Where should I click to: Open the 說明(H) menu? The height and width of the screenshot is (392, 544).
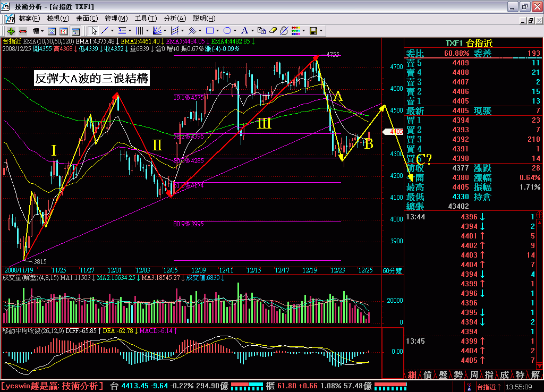[204, 19]
